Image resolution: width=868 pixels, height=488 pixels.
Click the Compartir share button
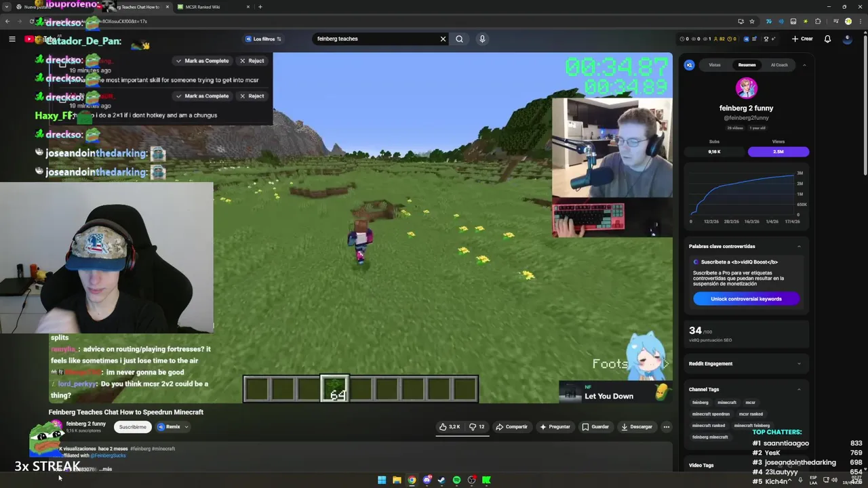(511, 427)
